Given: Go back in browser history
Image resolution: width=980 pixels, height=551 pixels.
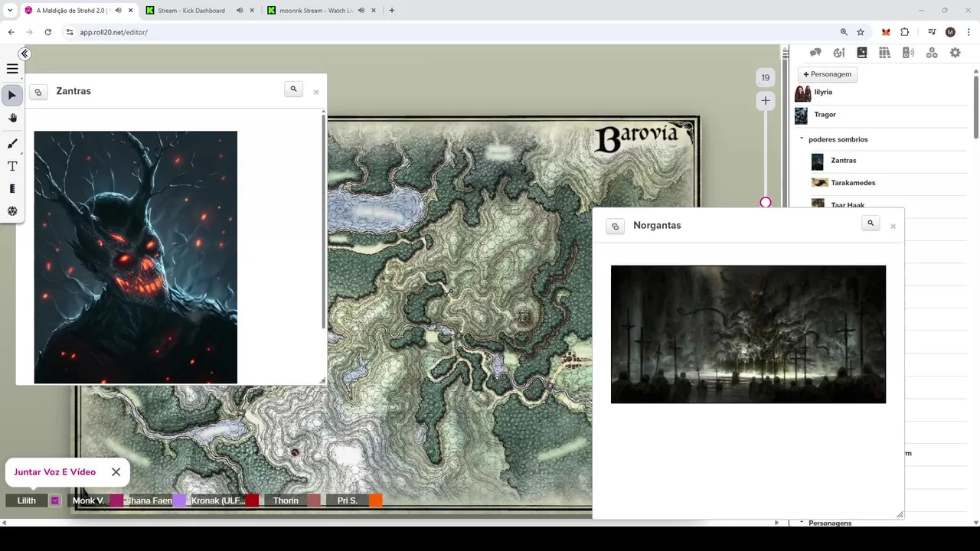Looking at the screenshot, I should click(11, 32).
